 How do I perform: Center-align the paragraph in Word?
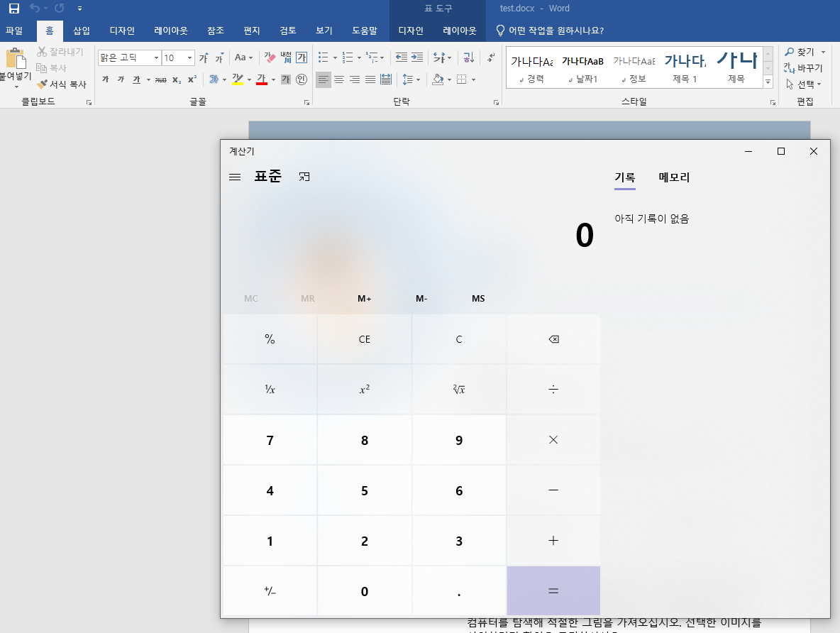[x=339, y=79]
